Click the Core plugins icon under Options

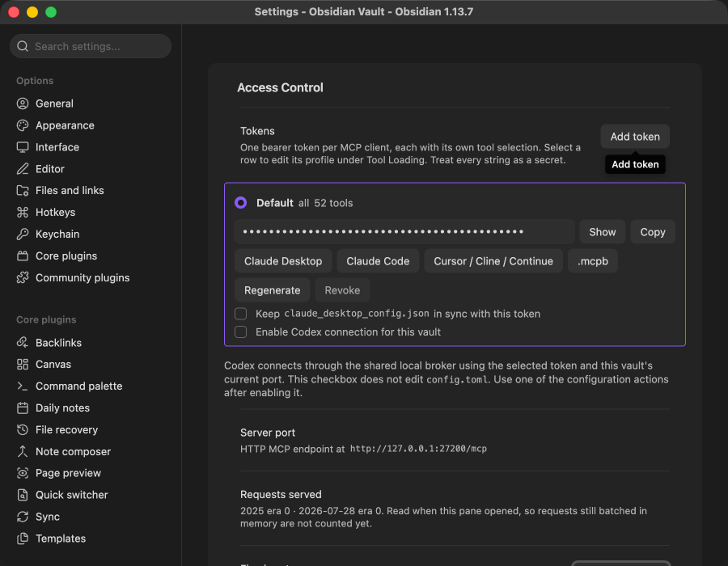(x=23, y=256)
